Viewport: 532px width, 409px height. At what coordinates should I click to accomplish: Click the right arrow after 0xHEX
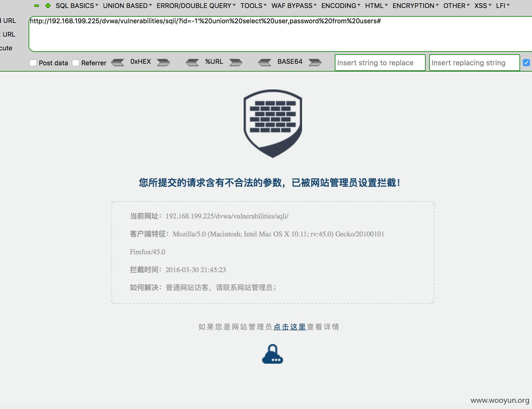tap(163, 62)
